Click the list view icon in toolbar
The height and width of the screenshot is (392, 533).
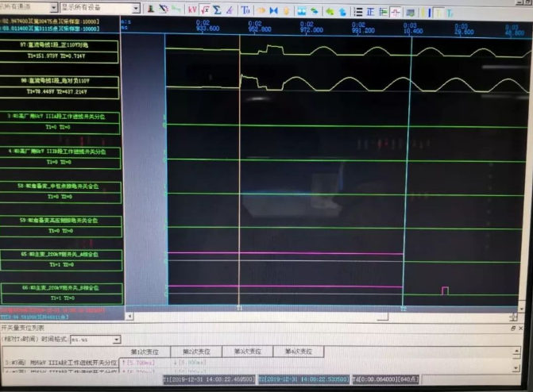tap(358, 11)
